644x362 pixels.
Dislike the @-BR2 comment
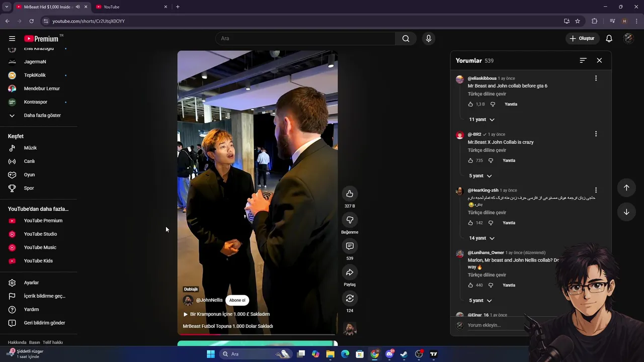click(x=491, y=160)
